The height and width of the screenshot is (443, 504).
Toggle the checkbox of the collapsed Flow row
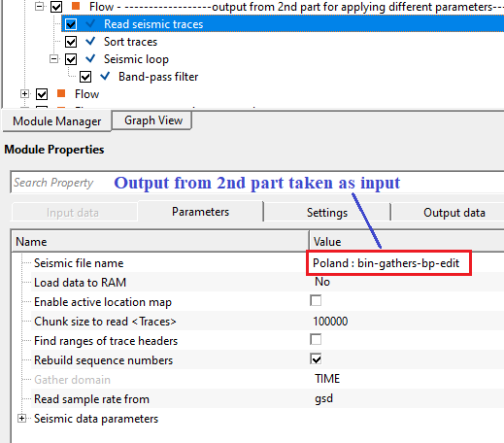point(42,94)
